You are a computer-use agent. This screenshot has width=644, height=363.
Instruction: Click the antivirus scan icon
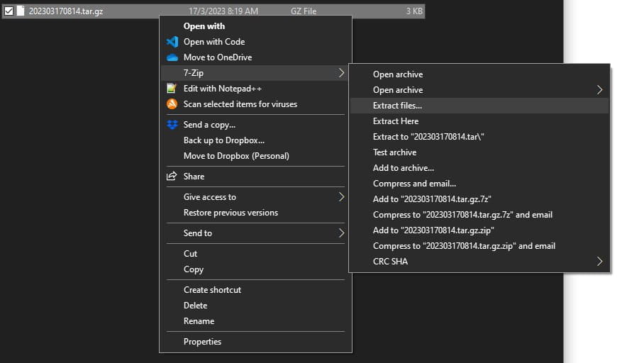pyautogui.click(x=172, y=104)
